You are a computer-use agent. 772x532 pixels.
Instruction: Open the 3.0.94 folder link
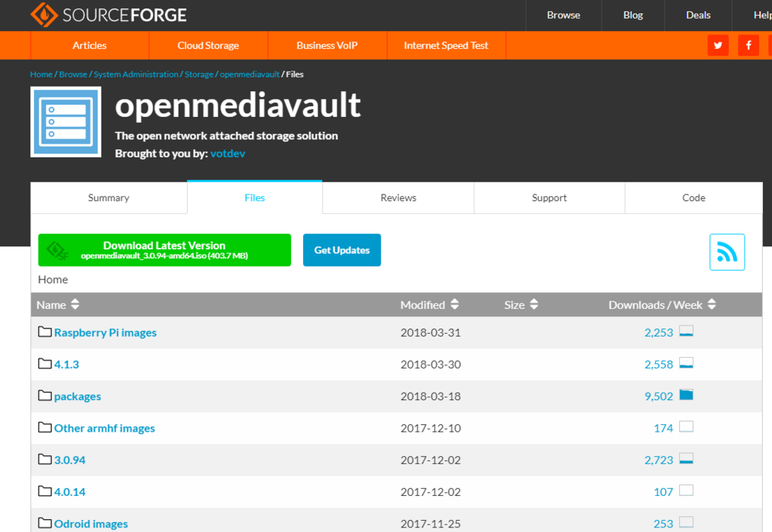pos(69,460)
